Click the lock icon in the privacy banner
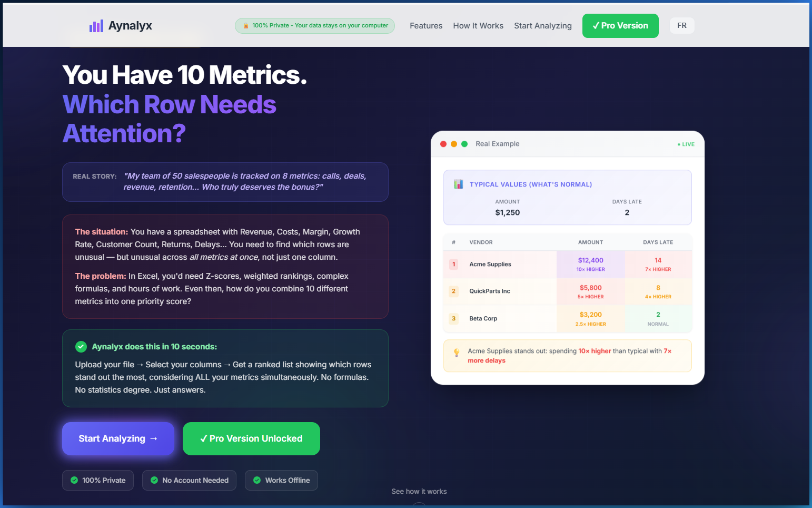Image resolution: width=812 pixels, height=508 pixels. [246, 25]
